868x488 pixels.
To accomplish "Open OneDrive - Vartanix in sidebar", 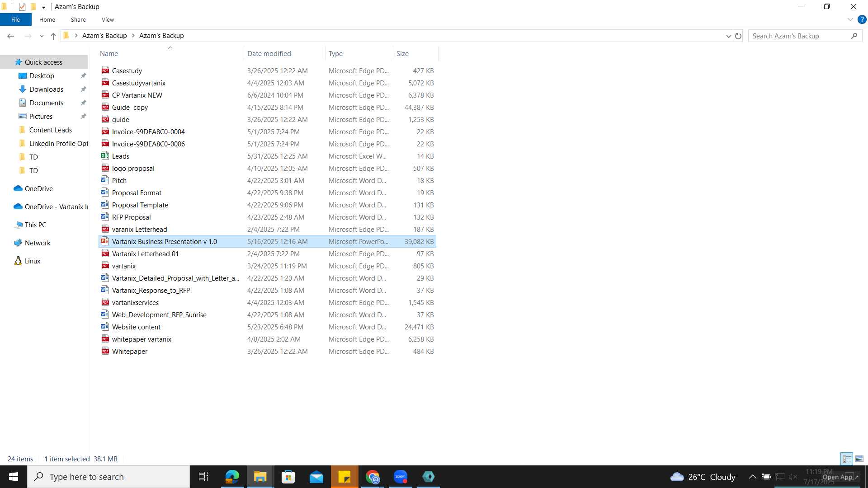I will click(x=56, y=206).
